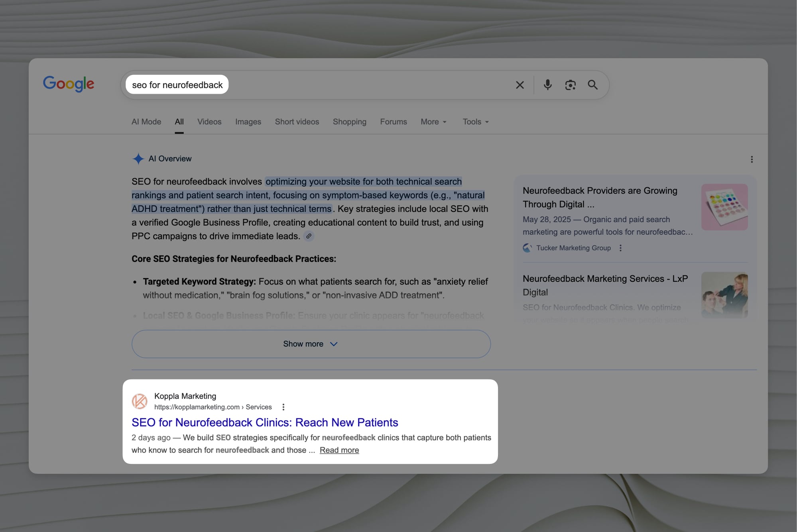Click the magnifying glass search icon
This screenshot has width=797, height=532.
pyautogui.click(x=593, y=85)
